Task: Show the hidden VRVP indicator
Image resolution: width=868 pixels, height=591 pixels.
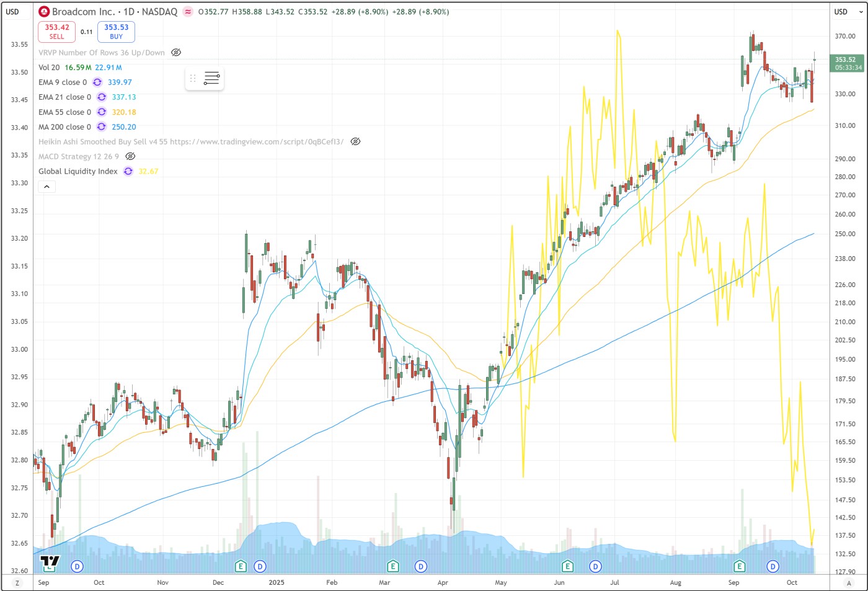Action: pos(176,53)
